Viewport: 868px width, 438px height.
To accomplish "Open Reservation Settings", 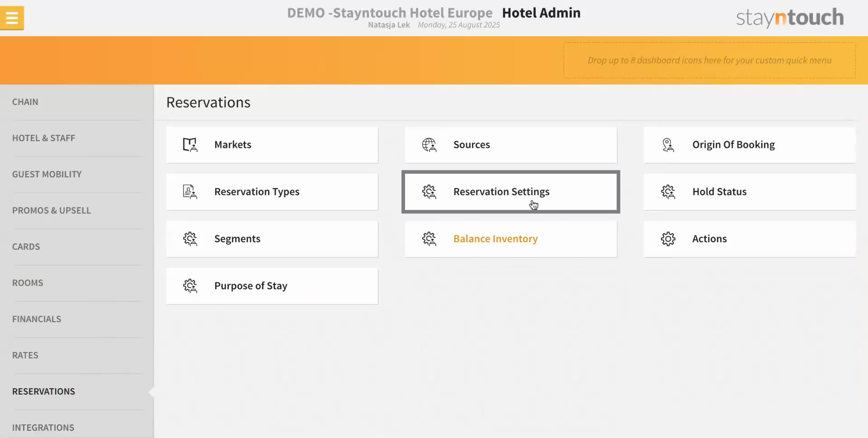I will [x=511, y=192].
